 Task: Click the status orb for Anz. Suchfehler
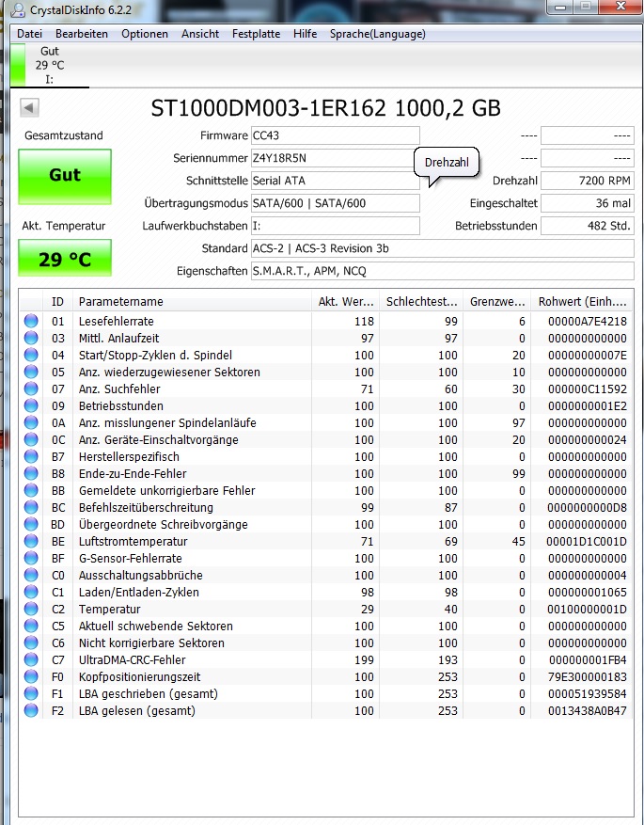coord(31,389)
